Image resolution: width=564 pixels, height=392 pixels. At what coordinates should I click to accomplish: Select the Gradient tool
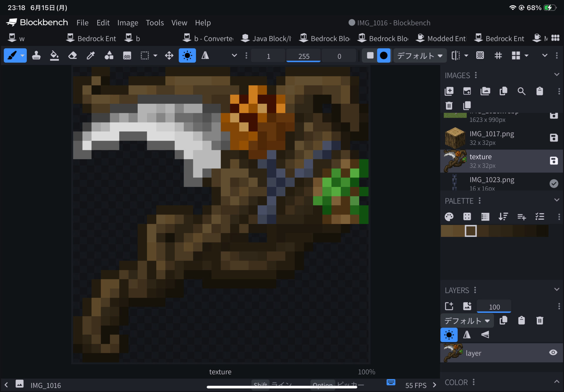(x=127, y=56)
